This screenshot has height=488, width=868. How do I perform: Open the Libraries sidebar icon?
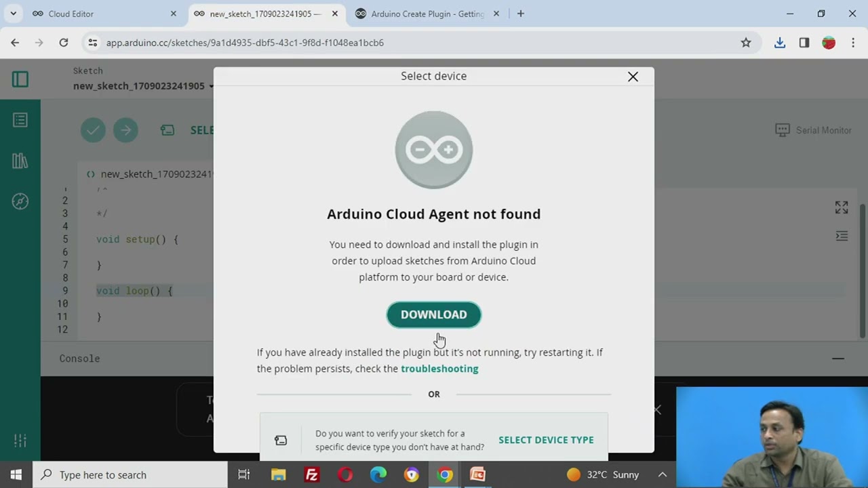pyautogui.click(x=20, y=161)
